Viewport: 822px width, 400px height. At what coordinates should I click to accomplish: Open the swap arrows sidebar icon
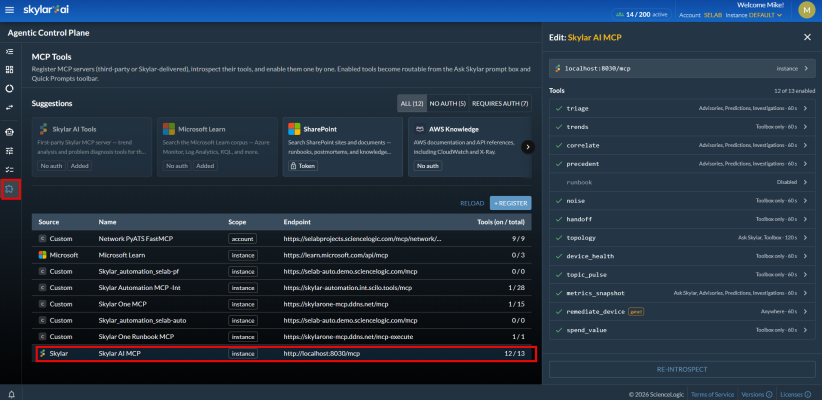(x=9, y=107)
